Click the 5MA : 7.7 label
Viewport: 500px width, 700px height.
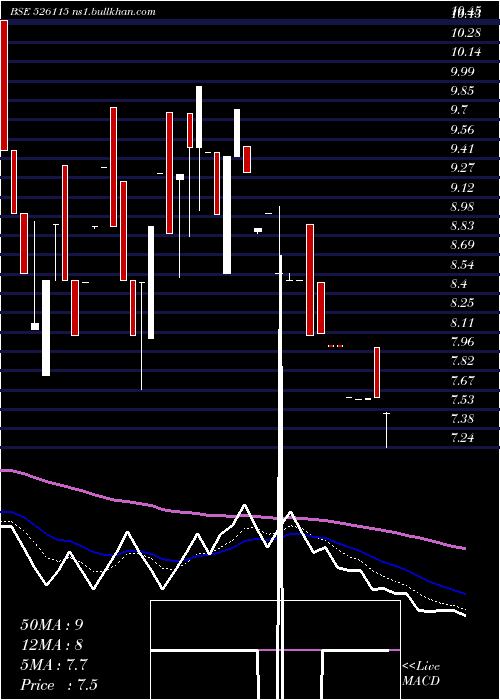coord(54,665)
